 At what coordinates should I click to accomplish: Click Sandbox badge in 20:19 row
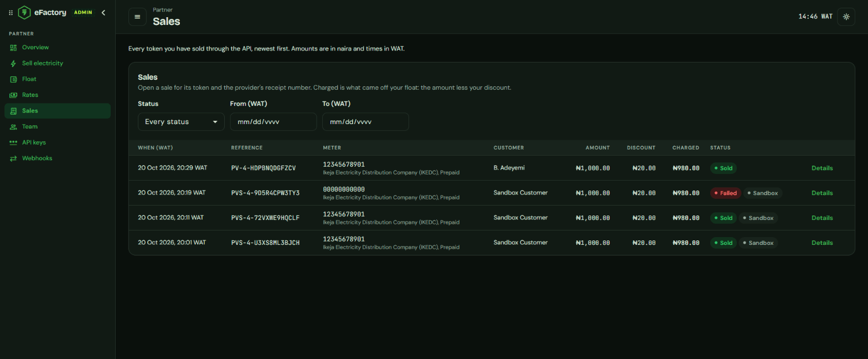[763, 193]
